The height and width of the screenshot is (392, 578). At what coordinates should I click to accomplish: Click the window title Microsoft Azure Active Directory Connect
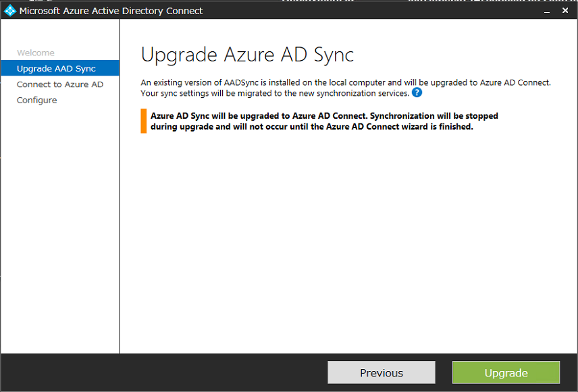click(111, 11)
